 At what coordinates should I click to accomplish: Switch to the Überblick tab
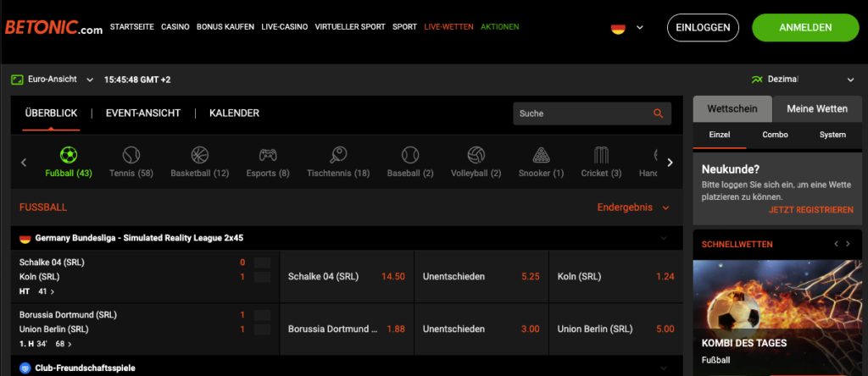[x=51, y=113]
